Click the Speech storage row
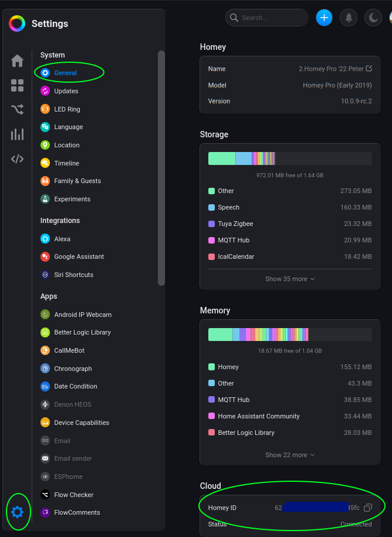392x537 pixels. (x=290, y=207)
